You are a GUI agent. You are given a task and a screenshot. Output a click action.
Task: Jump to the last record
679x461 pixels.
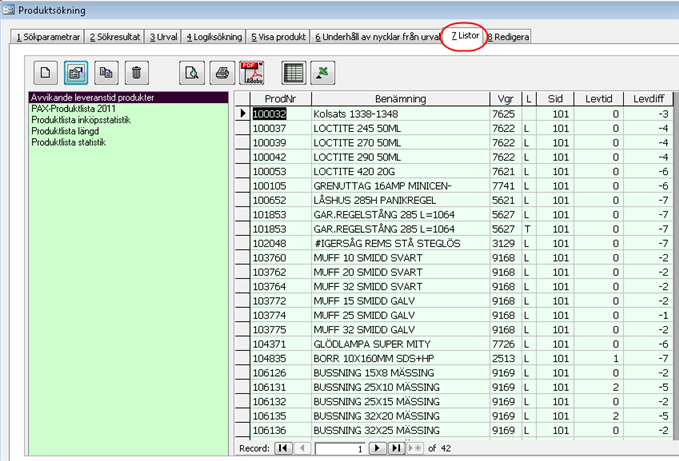point(397,449)
